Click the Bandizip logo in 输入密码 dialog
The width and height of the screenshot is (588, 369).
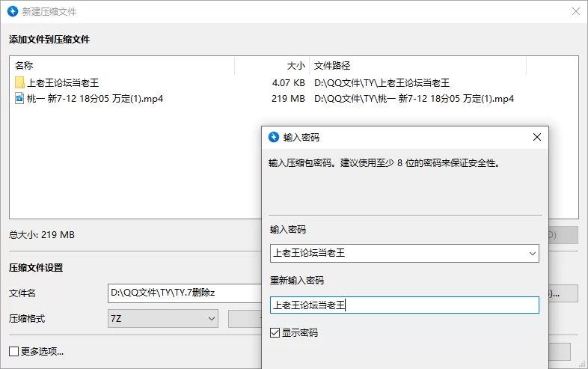(274, 137)
